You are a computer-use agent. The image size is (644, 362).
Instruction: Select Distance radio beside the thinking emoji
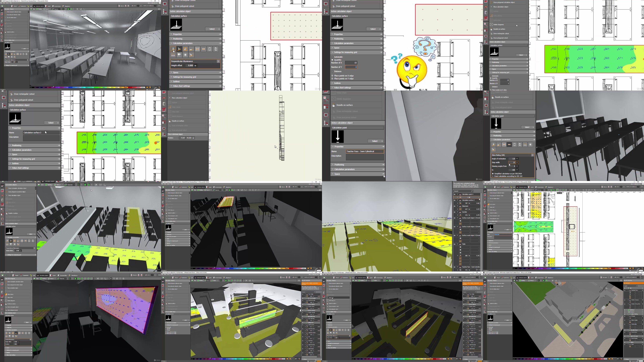[x=332, y=71]
